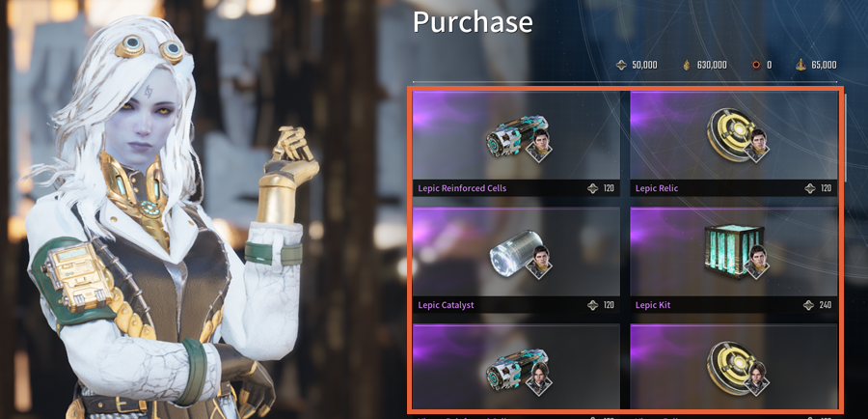Click the red ring currency icon showing 0
This screenshot has width=868, height=419.
click(x=756, y=65)
